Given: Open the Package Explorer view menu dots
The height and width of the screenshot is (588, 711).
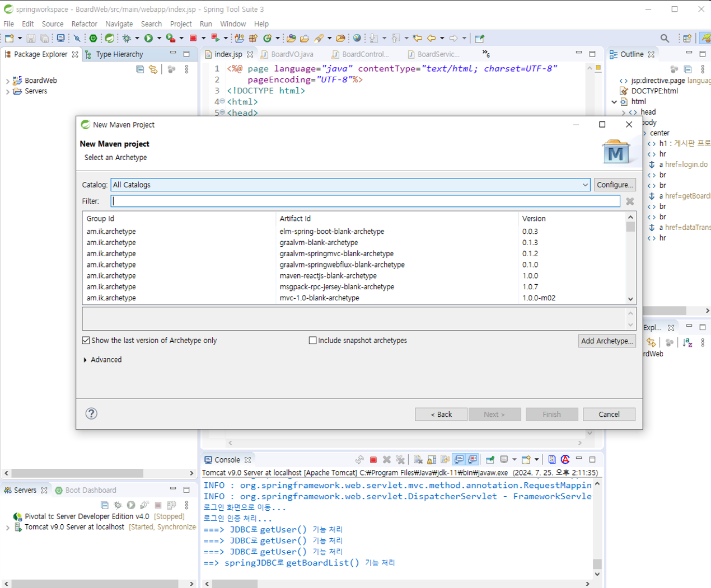Looking at the screenshot, I should [186, 69].
